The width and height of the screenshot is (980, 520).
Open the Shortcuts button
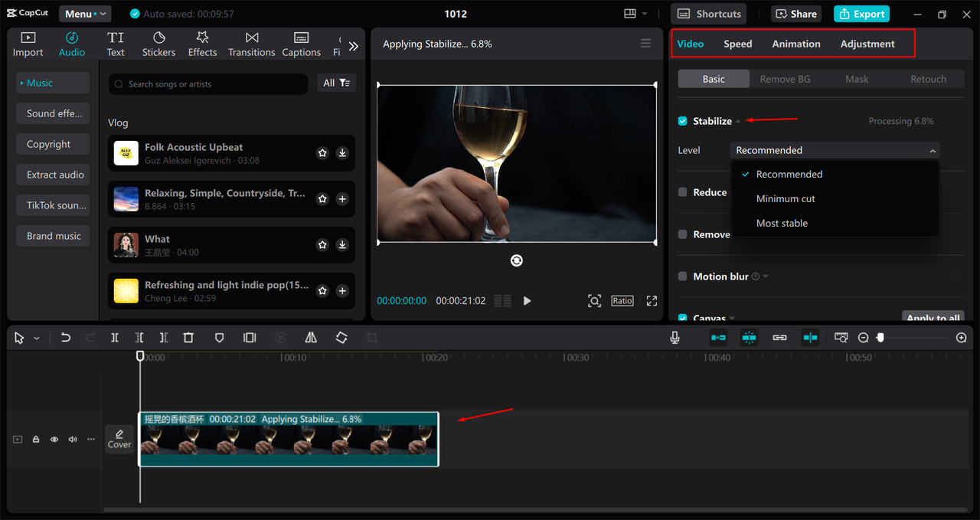[709, 14]
